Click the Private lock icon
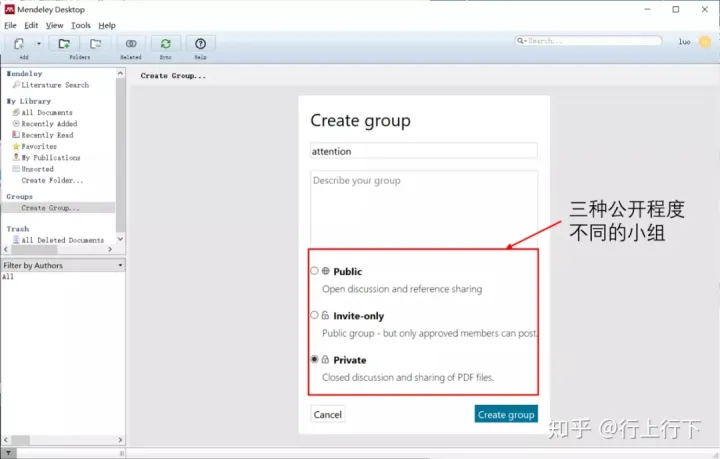 326,359
